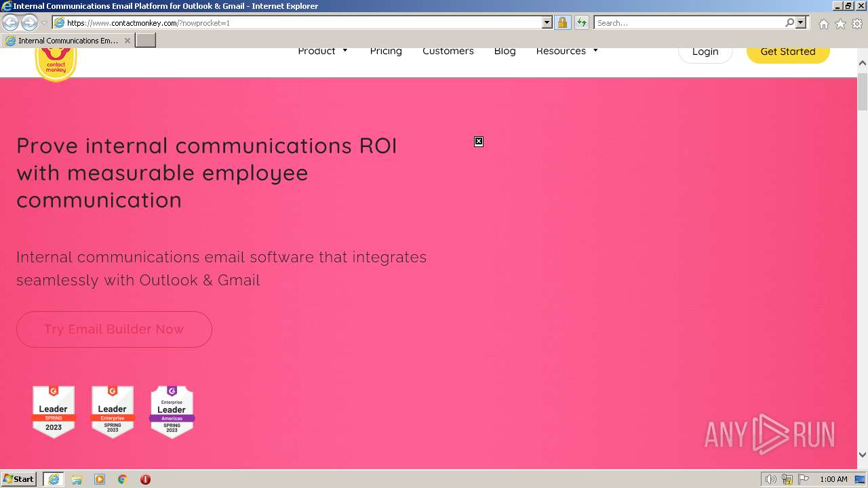Open the Windows Start menu
Screen dimensions: 868x488
19,479
